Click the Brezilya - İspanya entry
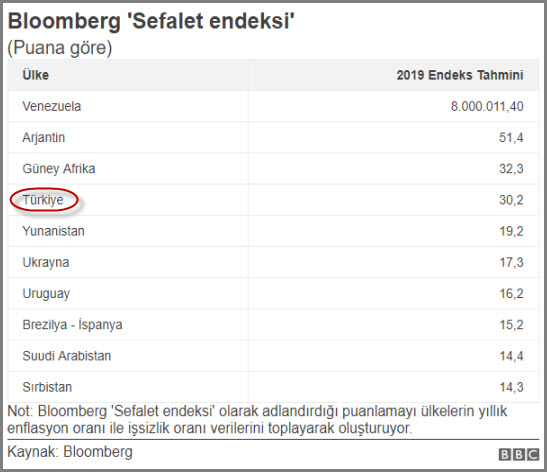Viewport: 547px width, 472px height. point(72,325)
